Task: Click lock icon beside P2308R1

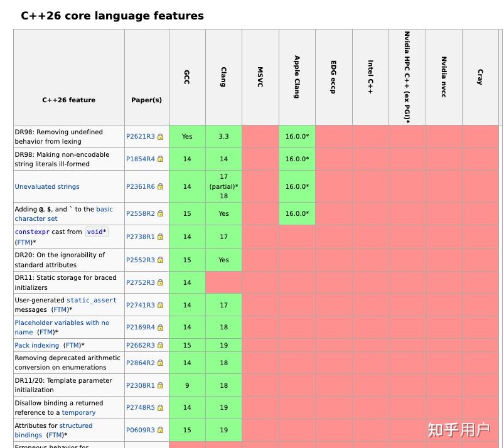Action: (160, 385)
